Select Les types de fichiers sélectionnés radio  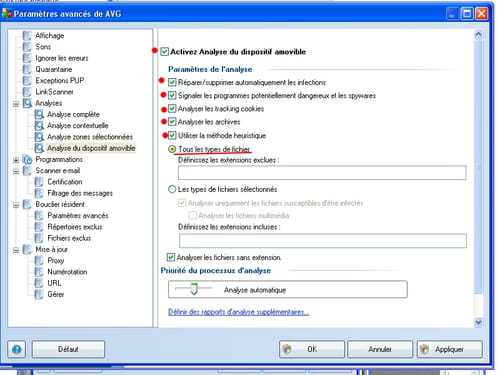[172, 189]
